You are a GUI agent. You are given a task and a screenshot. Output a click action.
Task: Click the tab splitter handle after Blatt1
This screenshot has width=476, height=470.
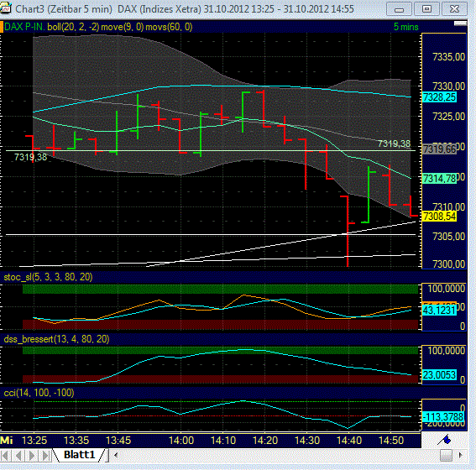coord(107,455)
